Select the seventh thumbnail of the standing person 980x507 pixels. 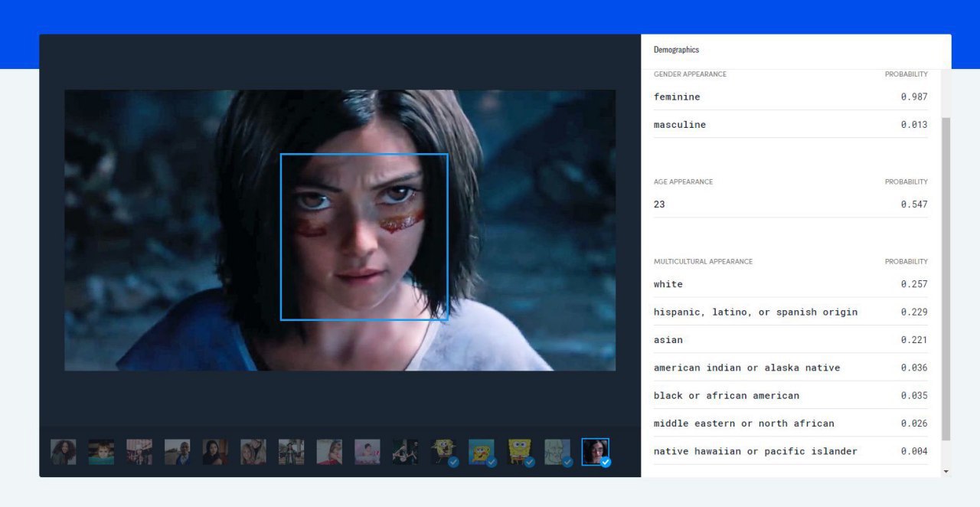click(292, 452)
